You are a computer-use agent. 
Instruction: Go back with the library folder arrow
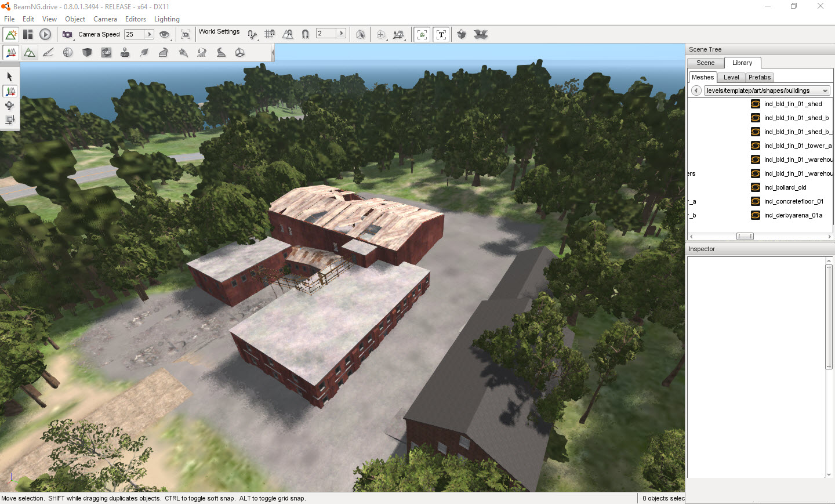tap(696, 90)
